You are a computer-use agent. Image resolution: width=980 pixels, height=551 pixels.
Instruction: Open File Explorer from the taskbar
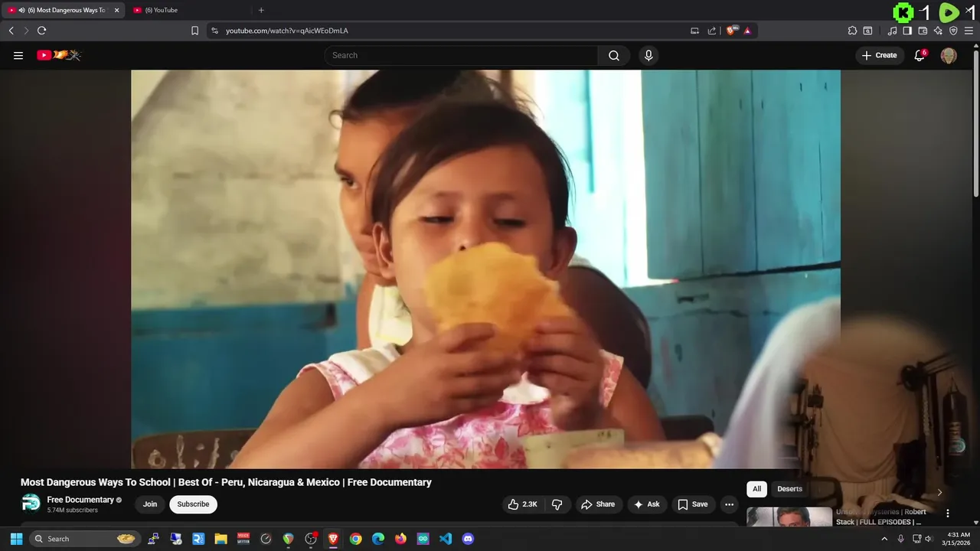[220, 539]
